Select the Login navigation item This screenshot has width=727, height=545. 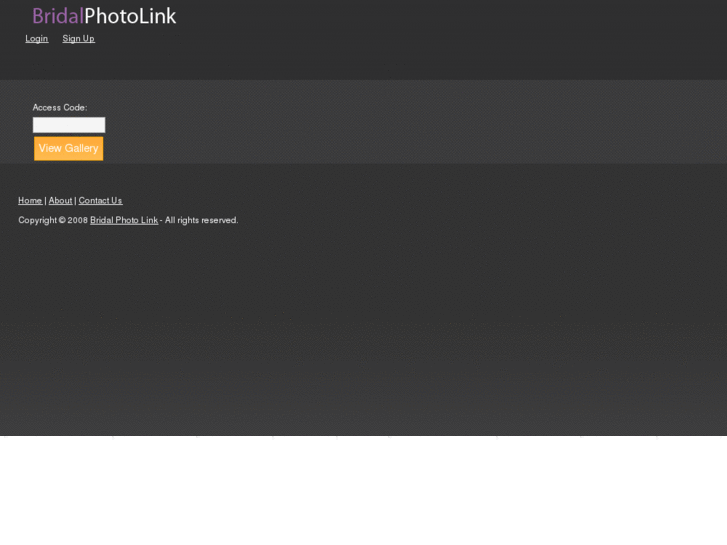click(37, 38)
